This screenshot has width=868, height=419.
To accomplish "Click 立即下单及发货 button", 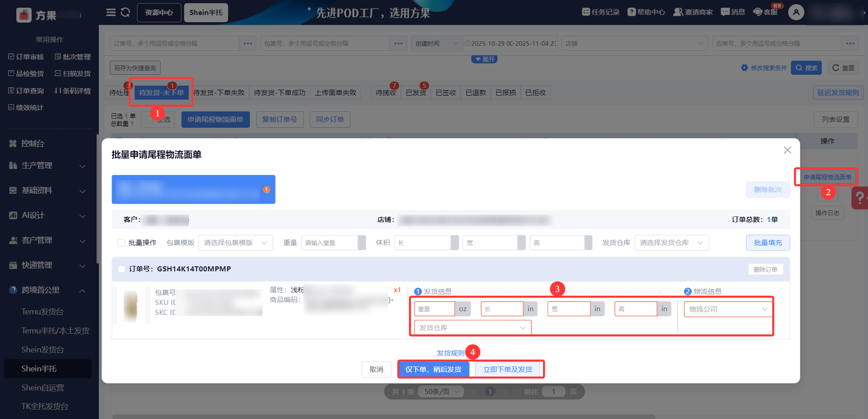I will click(508, 370).
